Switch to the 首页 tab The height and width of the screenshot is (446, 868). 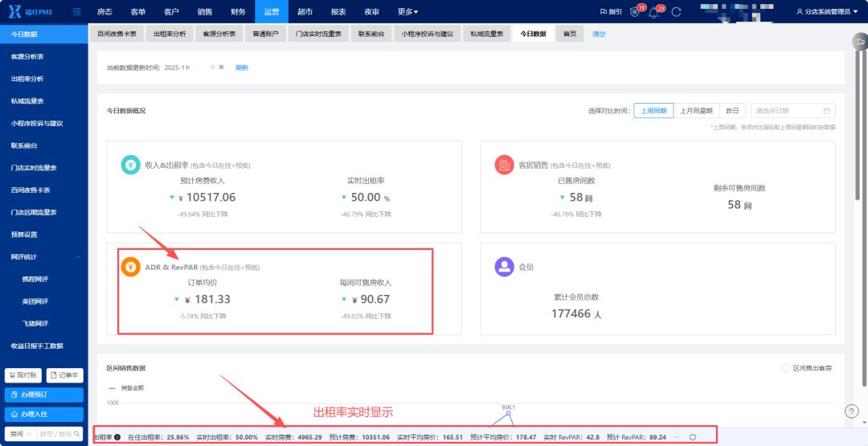(x=570, y=34)
